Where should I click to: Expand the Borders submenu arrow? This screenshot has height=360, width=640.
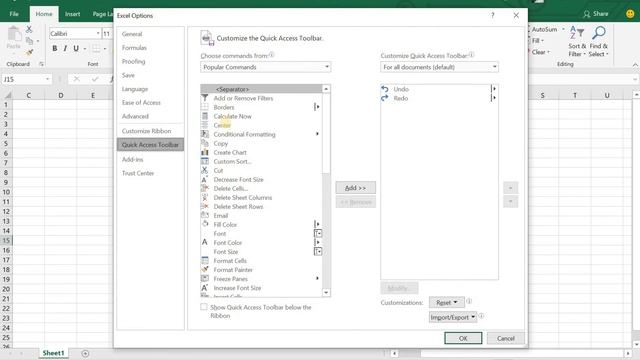coord(317,107)
